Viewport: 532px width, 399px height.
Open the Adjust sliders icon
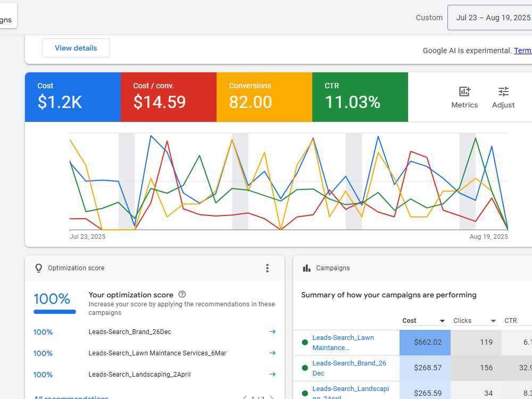coord(503,92)
